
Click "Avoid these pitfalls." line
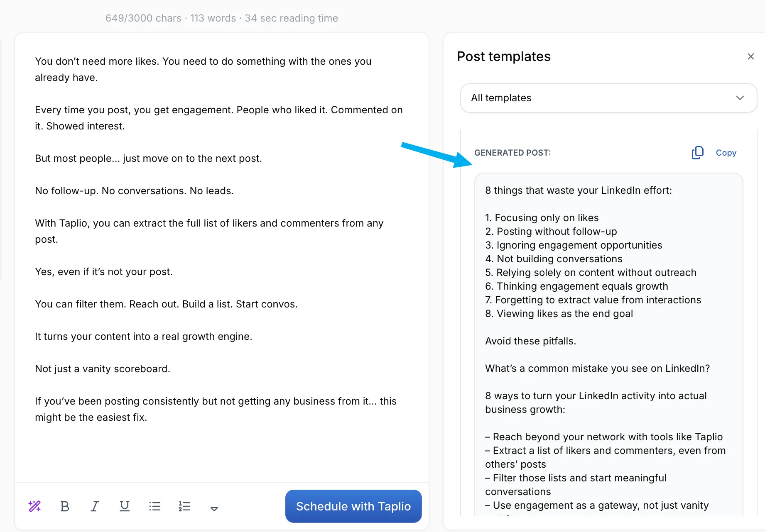[530, 341]
